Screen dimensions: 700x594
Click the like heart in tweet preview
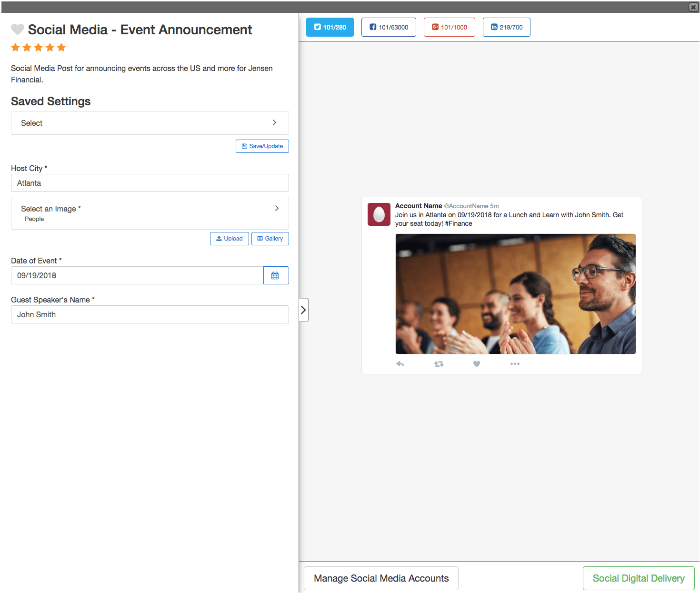click(x=477, y=364)
